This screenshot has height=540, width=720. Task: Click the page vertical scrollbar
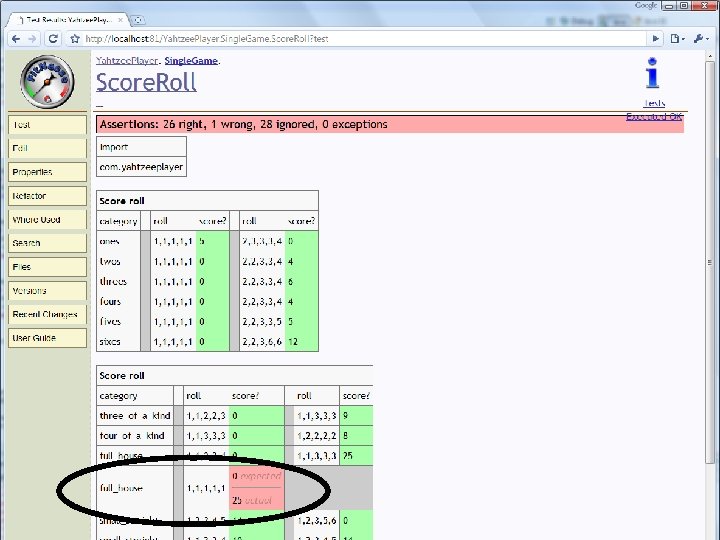(x=709, y=262)
